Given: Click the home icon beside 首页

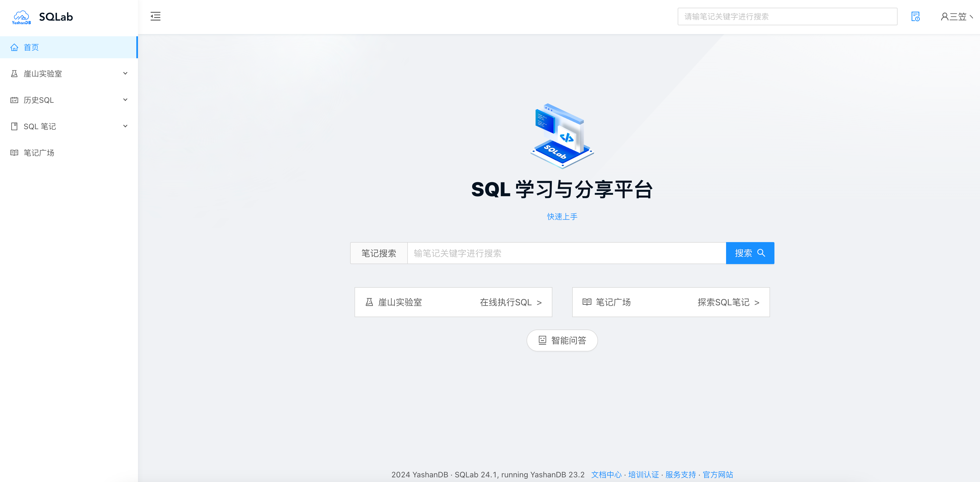Looking at the screenshot, I should click(x=15, y=47).
